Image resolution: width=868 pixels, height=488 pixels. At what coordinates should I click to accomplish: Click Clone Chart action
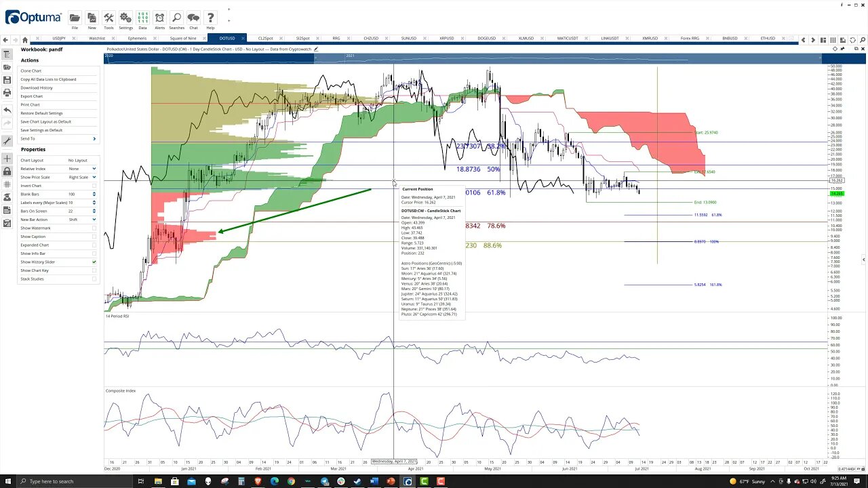(31, 70)
